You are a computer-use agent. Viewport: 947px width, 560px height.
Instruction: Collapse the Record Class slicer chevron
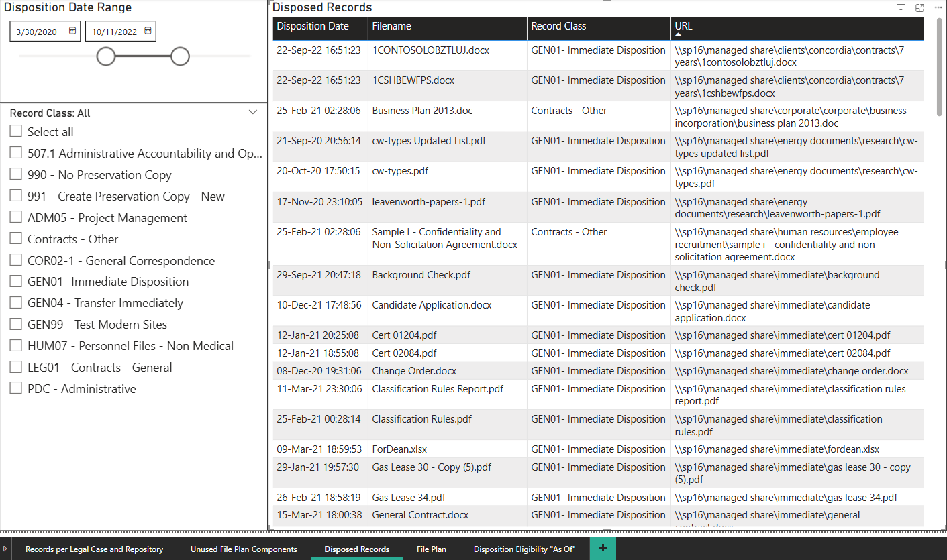pyautogui.click(x=253, y=113)
